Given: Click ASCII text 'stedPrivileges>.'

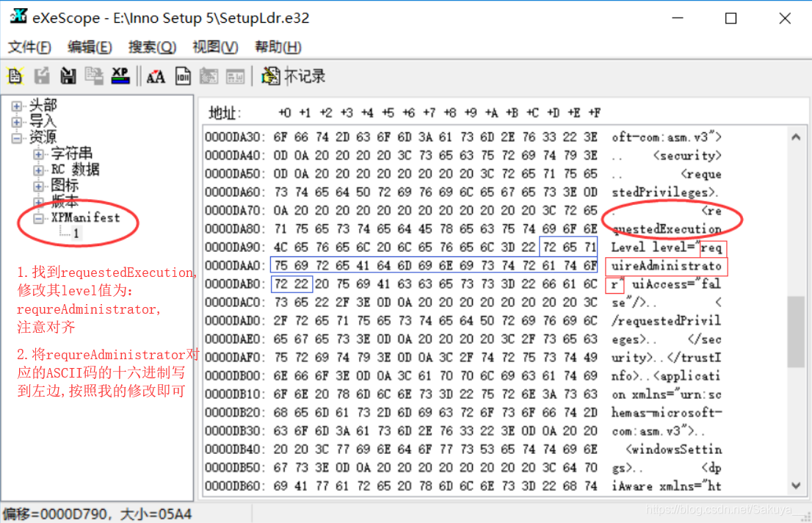Looking at the screenshot, I should pos(665,193).
